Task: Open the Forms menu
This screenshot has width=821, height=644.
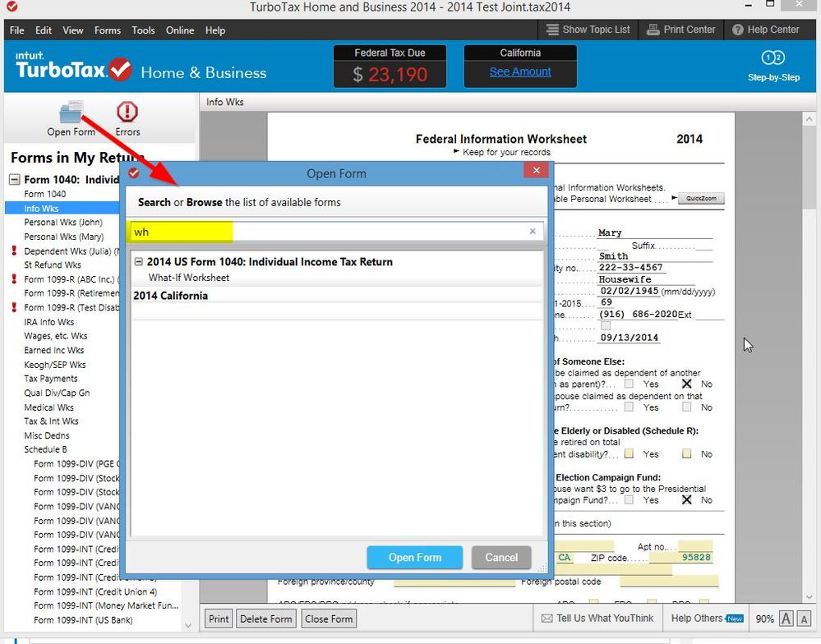Action: (x=108, y=30)
